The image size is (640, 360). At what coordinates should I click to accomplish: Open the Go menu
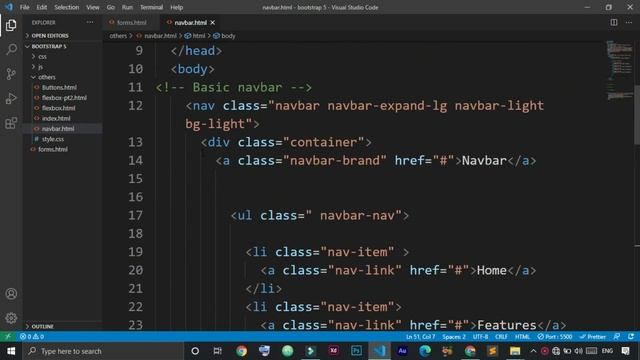pyautogui.click(x=111, y=7)
